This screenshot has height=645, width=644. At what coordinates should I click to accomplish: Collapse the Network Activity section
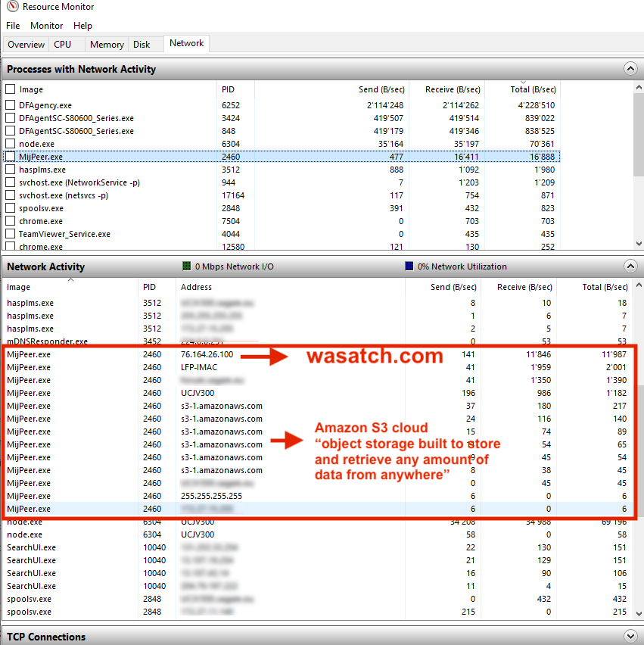click(x=630, y=266)
